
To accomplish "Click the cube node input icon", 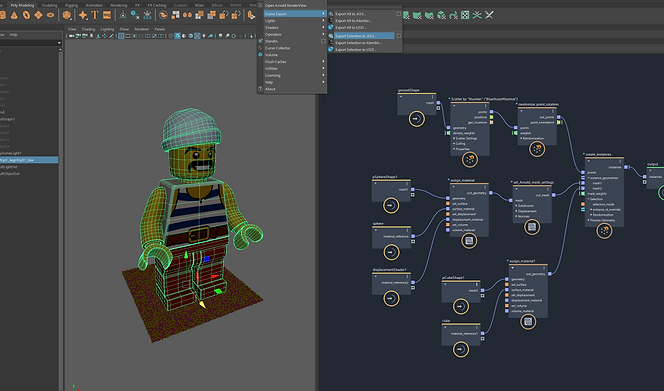I will (461, 349).
